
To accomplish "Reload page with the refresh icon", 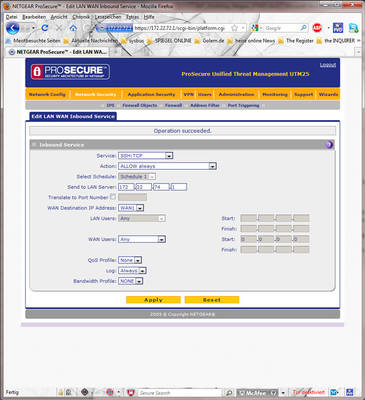I will [45, 28].
